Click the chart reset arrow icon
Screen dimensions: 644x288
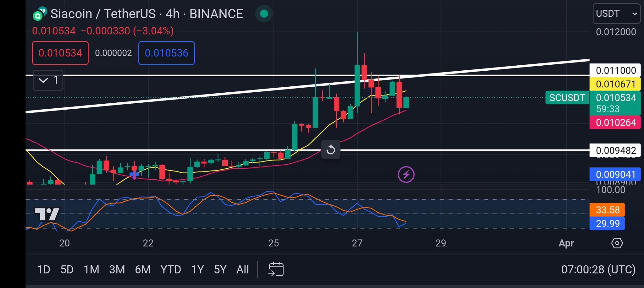(330, 149)
